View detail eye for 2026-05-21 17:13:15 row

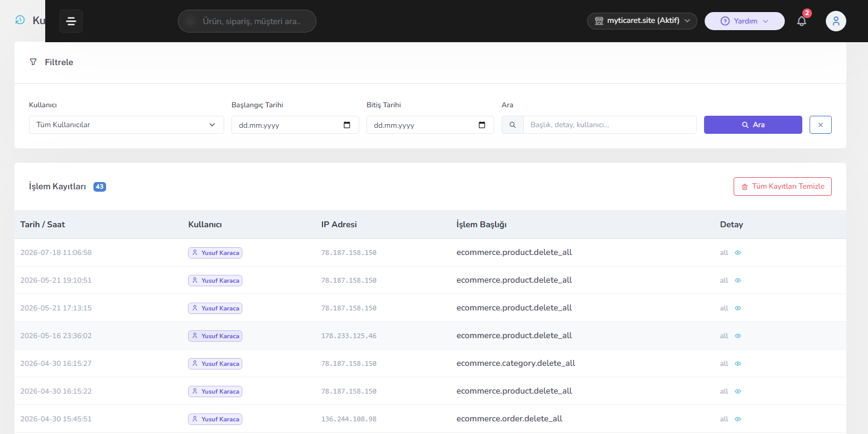738,308
